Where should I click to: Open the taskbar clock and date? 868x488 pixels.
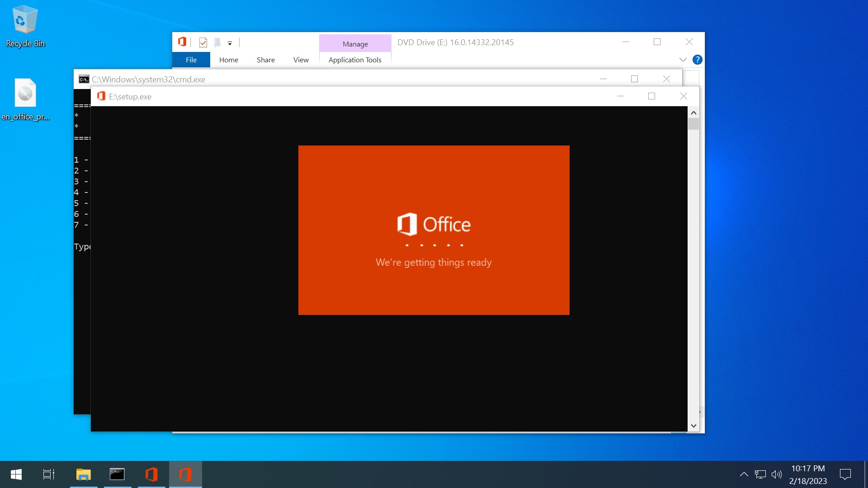[808, 474]
